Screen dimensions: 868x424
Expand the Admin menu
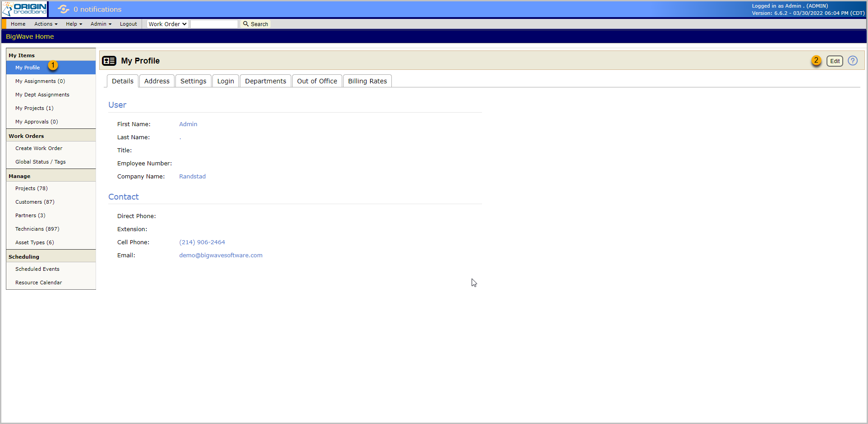click(101, 24)
